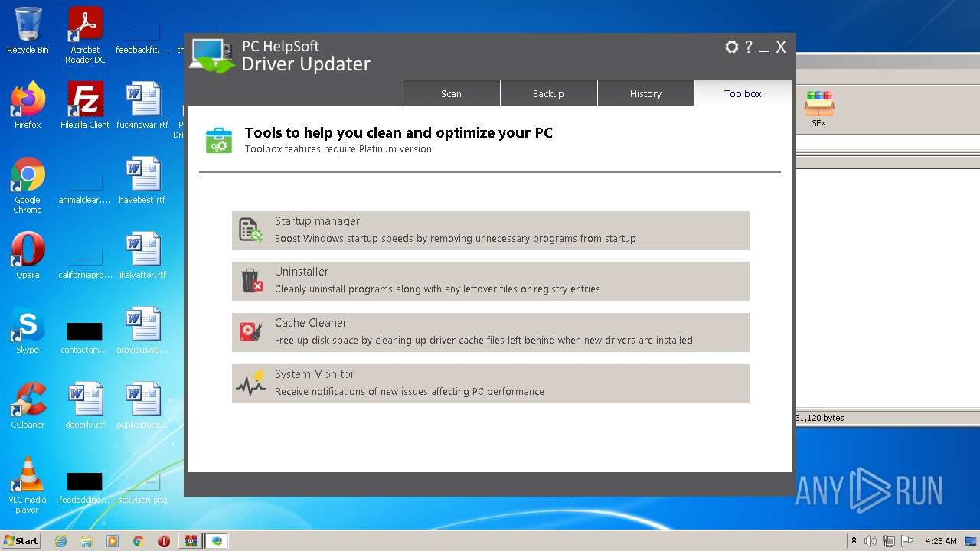Open the media player taskbar icon

[113, 541]
